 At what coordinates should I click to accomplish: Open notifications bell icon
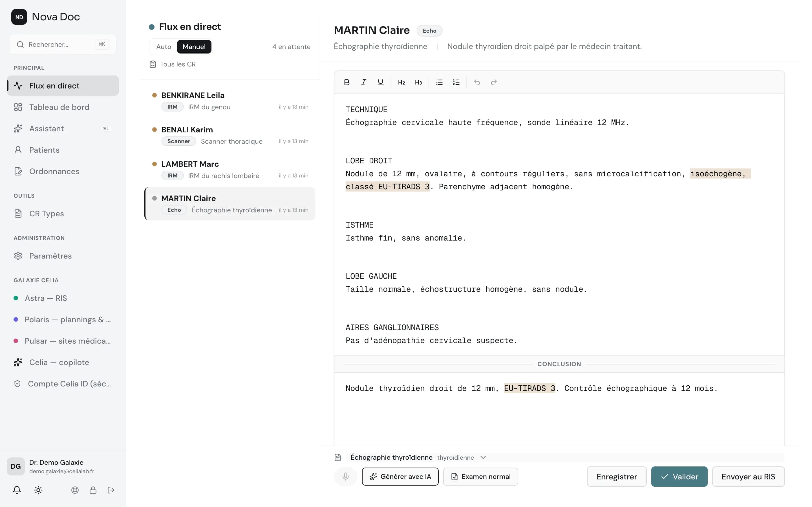(x=17, y=490)
